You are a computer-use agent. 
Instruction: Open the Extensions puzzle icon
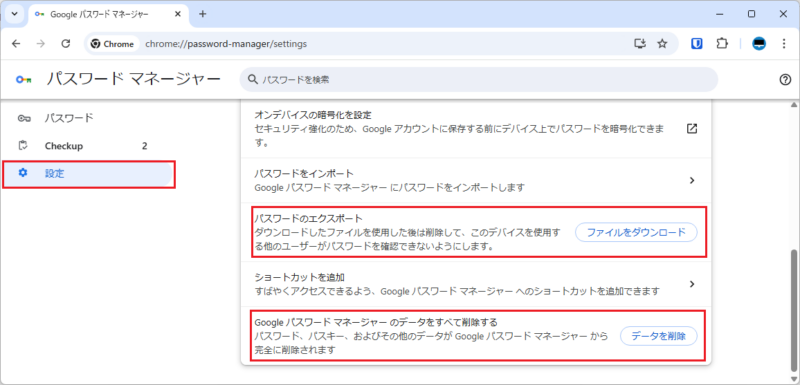(721, 44)
